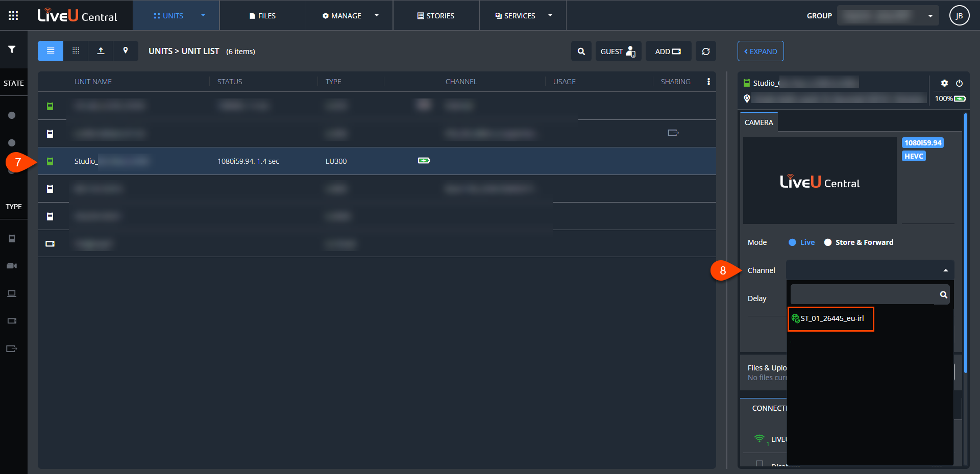
Task: Click the EXPAND panel button
Action: click(x=761, y=51)
